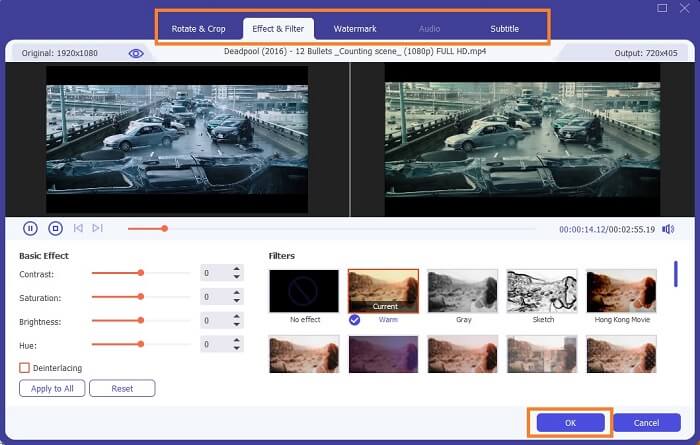Mute the preview with the speaker icon
Viewport: 700px width, 445px height.
point(668,229)
